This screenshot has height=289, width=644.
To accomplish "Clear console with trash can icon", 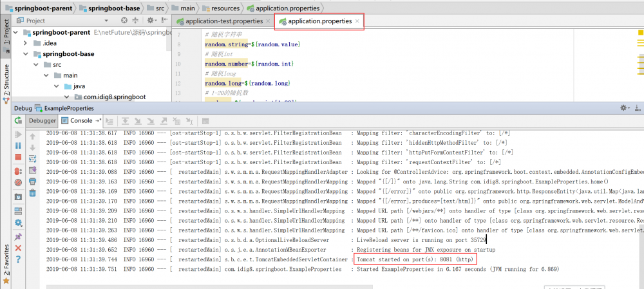I will pyautogui.click(x=32, y=193).
